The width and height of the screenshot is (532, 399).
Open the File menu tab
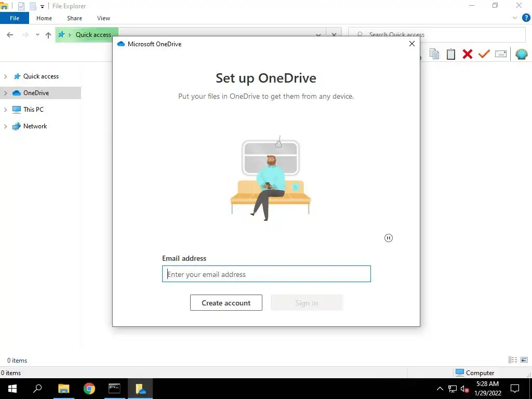pyautogui.click(x=15, y=18)
